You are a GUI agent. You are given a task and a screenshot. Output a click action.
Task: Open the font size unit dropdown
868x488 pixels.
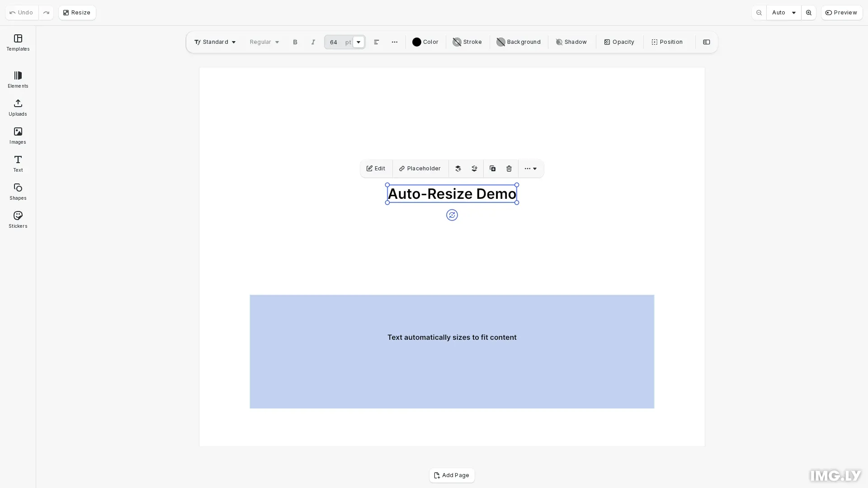point(358,42)
